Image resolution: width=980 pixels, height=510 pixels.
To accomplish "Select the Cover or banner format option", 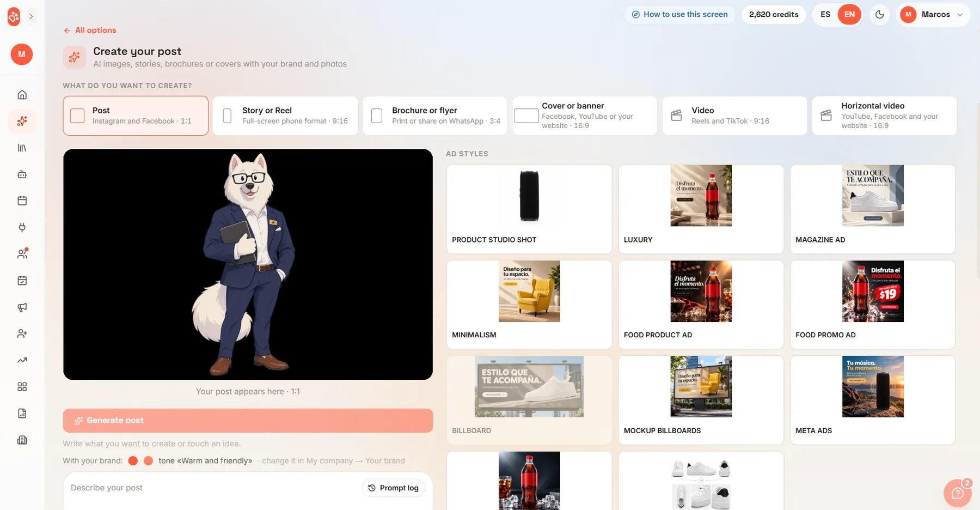I will [x=585, y=116].
